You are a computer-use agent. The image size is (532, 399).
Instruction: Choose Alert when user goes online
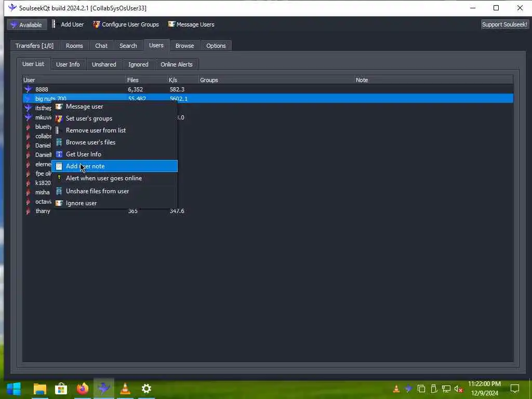point(114,178)
